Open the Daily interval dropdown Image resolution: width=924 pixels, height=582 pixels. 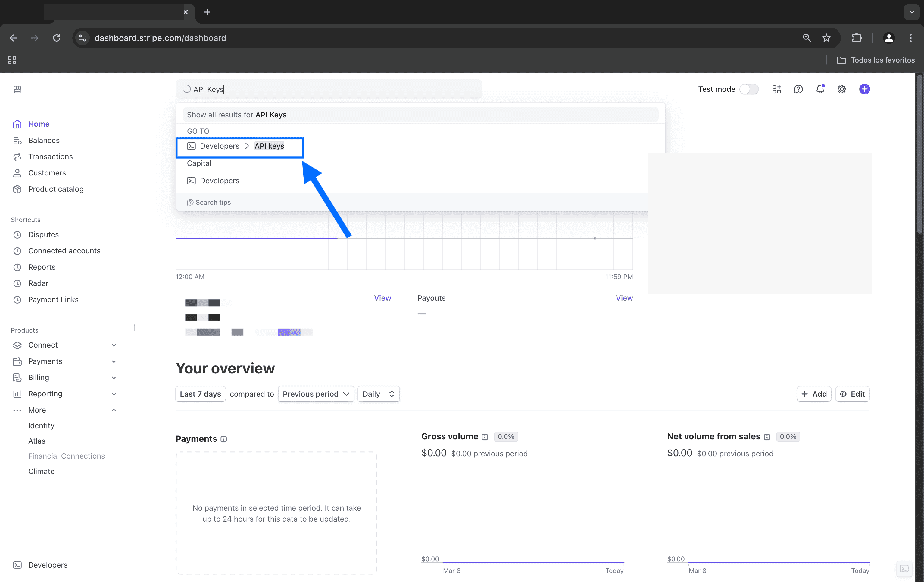pyautogui.click(x=378, y=394)
